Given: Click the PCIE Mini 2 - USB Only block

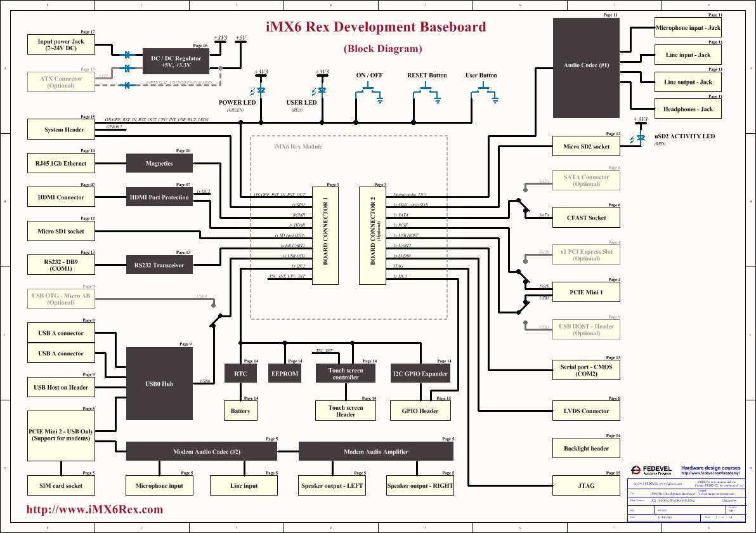Looking at the screenshot, I should (62, 435).
